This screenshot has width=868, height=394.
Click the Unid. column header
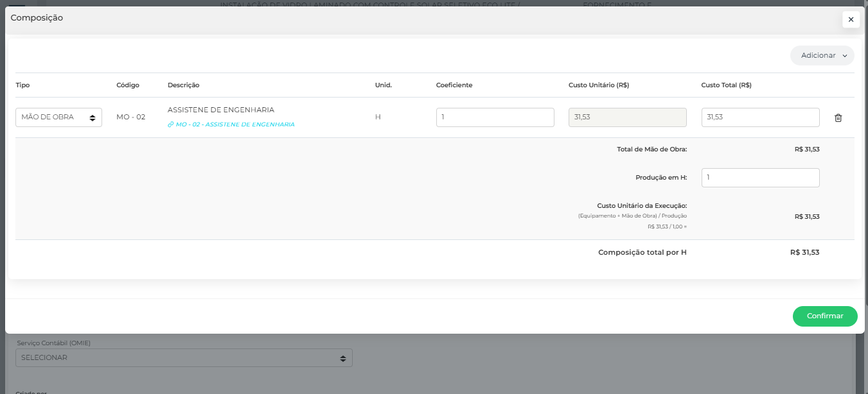(x=384, y=85)
